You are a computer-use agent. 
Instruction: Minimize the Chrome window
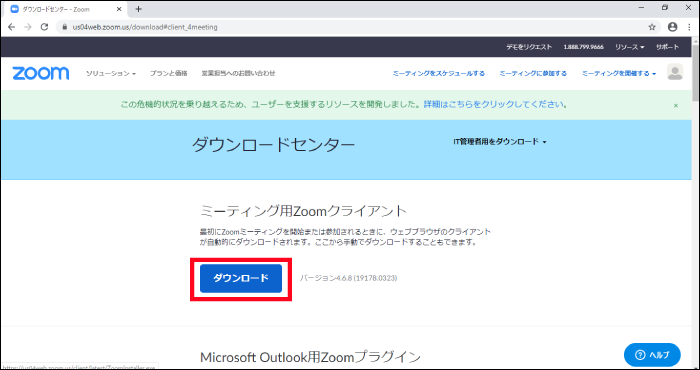coord(641,8)
